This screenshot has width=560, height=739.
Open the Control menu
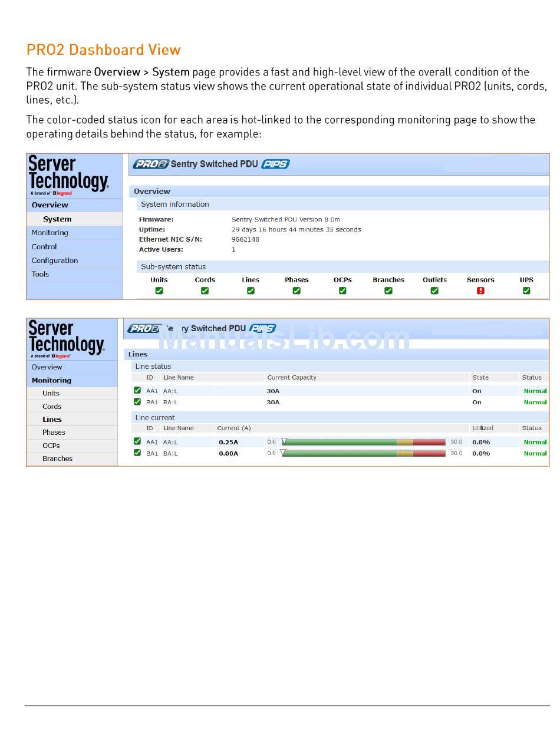tap(74, 247)
